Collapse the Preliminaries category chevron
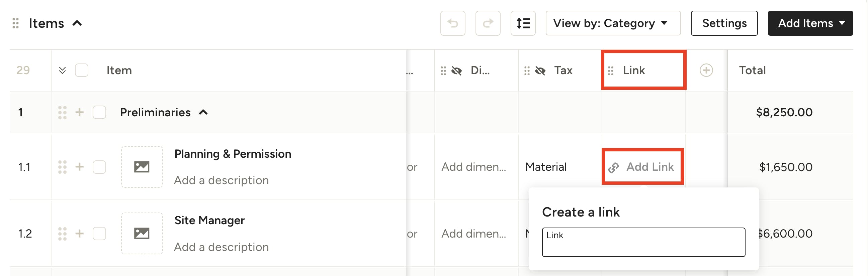868x276 pixels. pyautogui.click(x=203, y=112)
